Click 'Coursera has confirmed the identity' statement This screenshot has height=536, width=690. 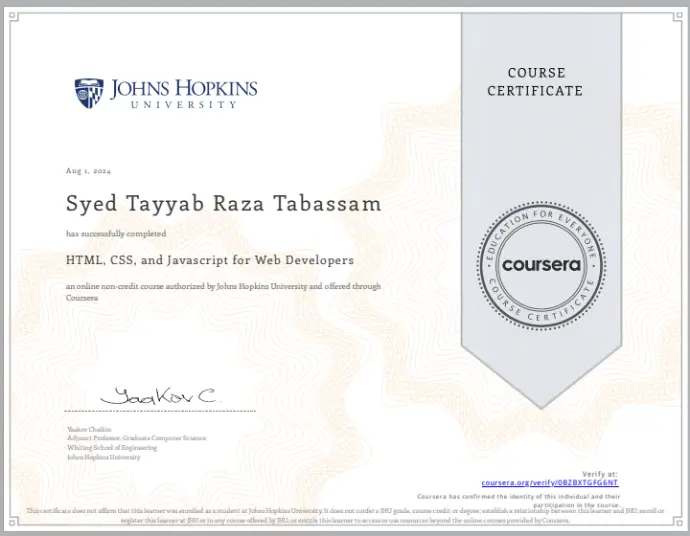tap(519, 501)
